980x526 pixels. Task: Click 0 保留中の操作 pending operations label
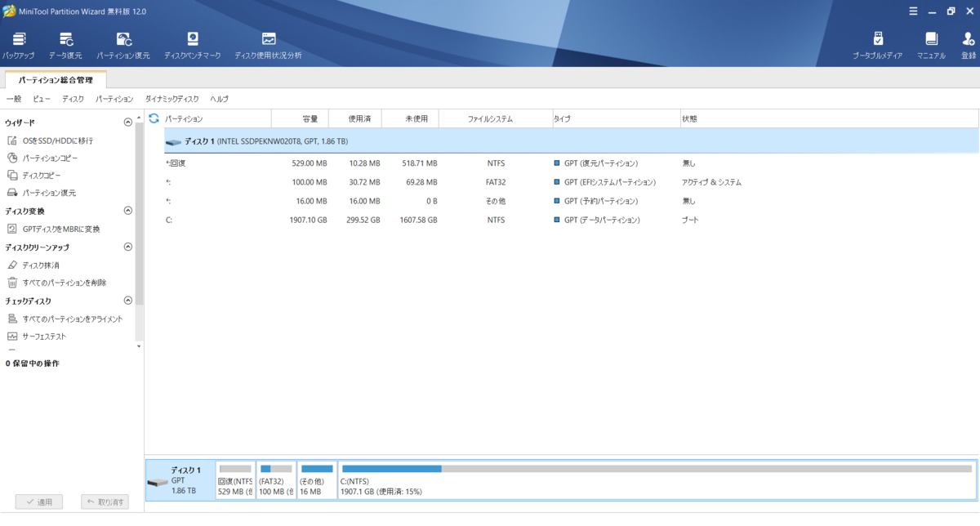33,363
